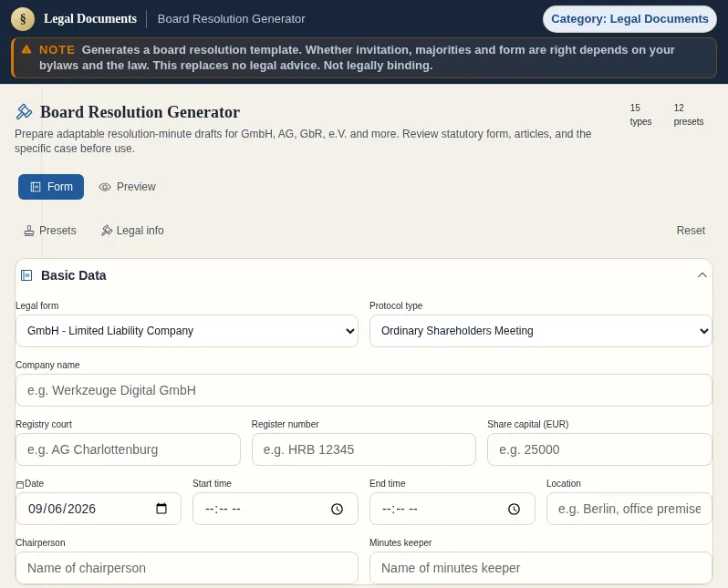Focus the Location field
This screenshot has width=728, height=588.
[629, 509]
